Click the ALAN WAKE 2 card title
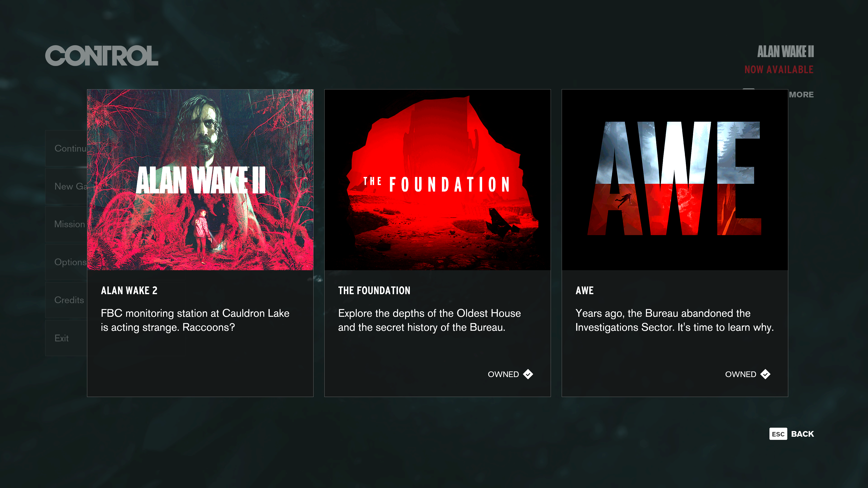 coord(129,290)
